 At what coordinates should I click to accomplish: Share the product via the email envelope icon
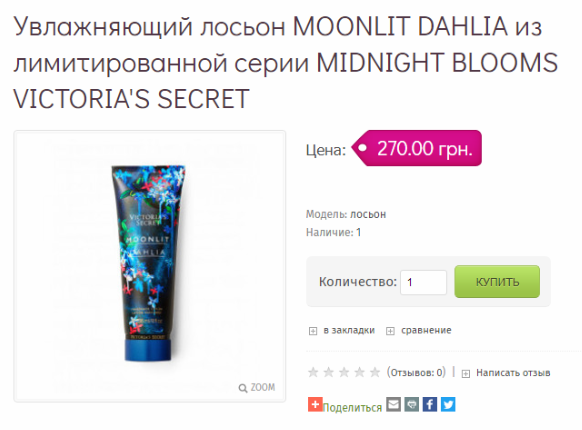(x=393, y=404)
